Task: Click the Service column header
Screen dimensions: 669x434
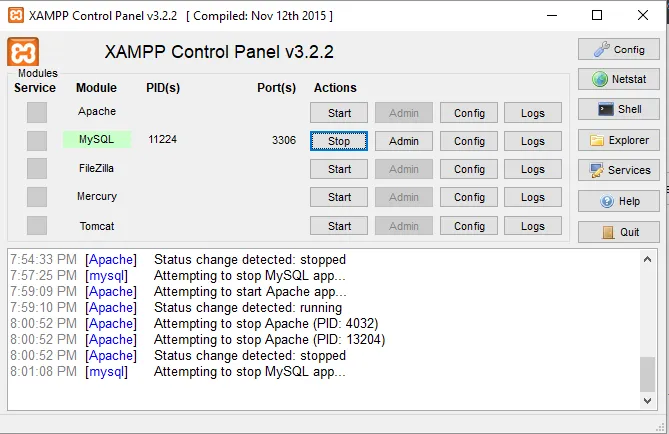Action: pyautogui.click(x=35, y=87)
